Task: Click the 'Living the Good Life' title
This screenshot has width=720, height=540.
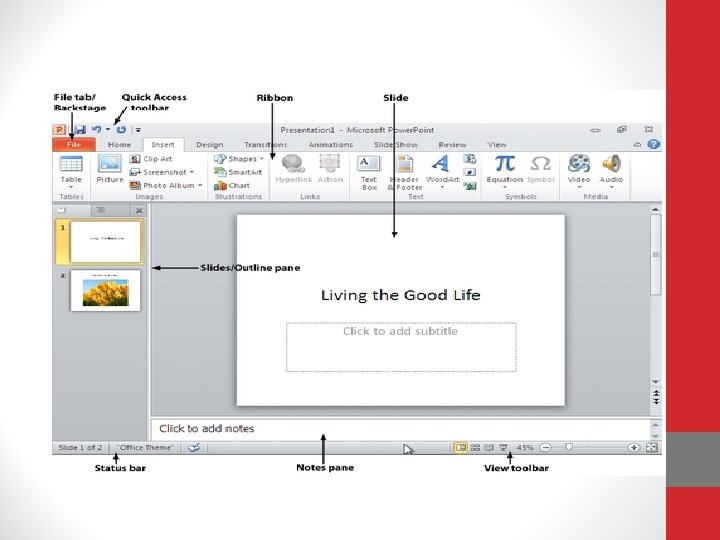Action: tap(400, 295)
